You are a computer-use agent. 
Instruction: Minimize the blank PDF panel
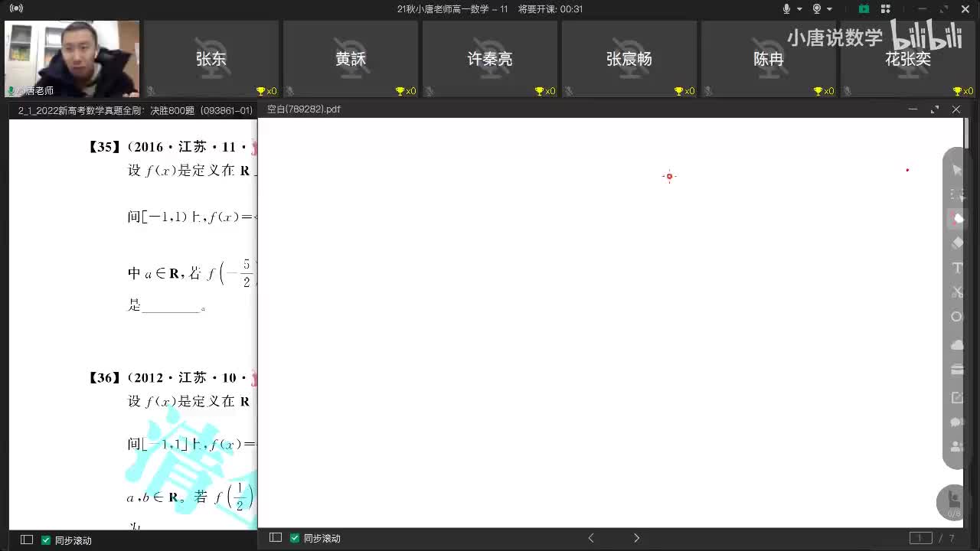(x=913, y=109)
